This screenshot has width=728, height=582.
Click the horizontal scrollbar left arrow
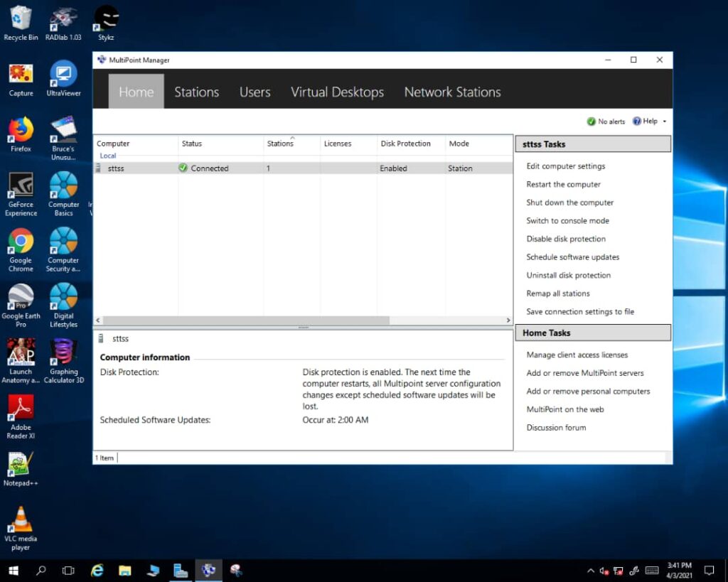(x=98, y=320)
